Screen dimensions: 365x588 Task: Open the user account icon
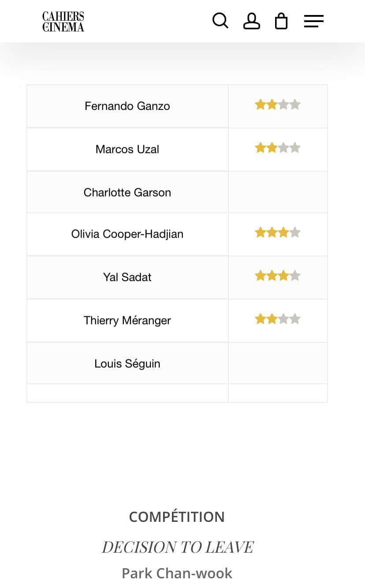[252, 21]
